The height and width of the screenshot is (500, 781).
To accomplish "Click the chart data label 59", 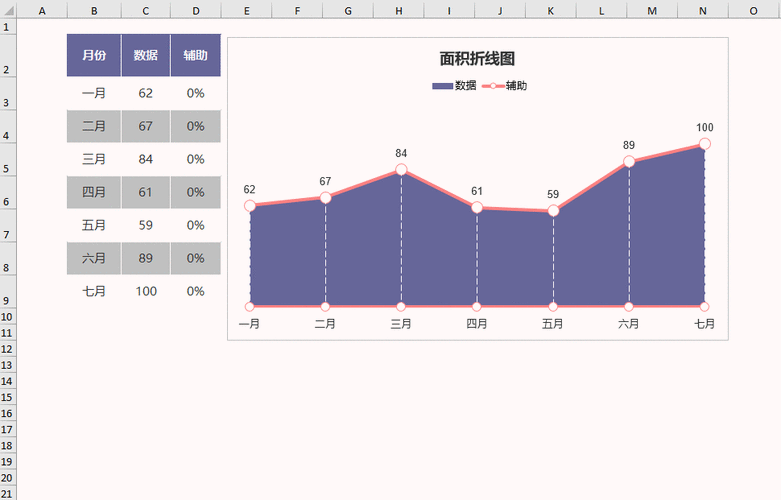I will click(x=553, y=194).
